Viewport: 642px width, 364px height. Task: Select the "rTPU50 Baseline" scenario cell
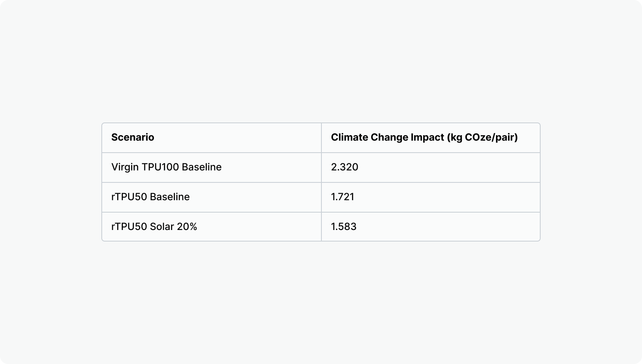point(150,197)
